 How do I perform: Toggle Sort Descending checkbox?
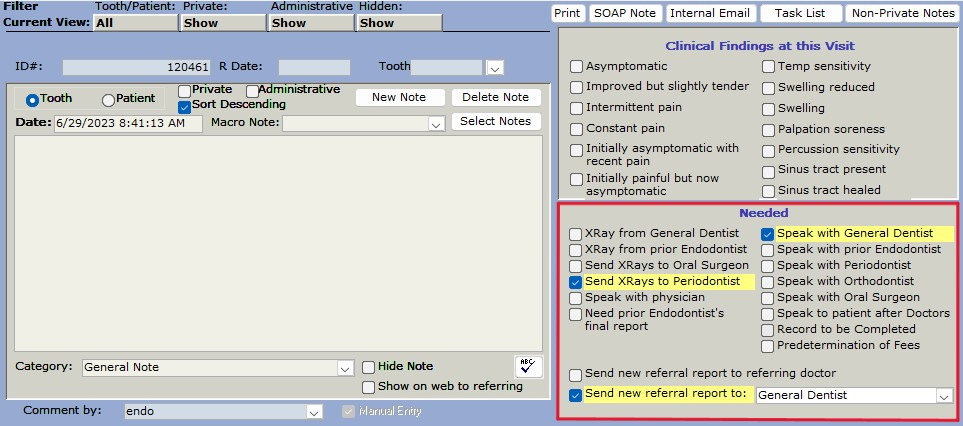coord(184,106)
